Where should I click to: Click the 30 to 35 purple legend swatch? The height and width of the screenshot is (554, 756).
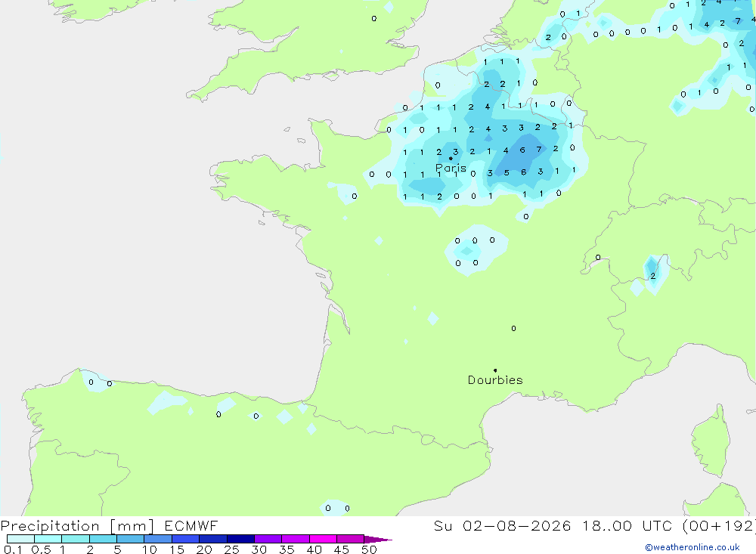268,539
